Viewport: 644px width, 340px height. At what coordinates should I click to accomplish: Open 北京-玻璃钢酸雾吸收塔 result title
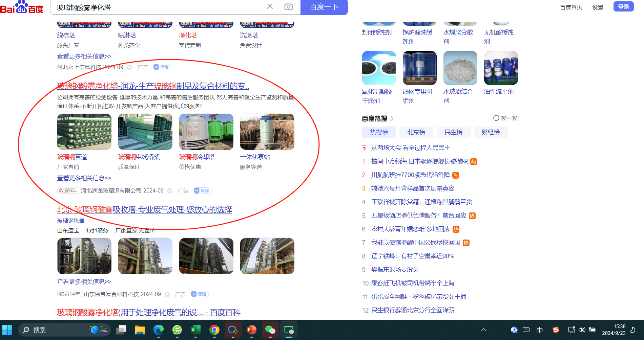click(x=145, y=209)
